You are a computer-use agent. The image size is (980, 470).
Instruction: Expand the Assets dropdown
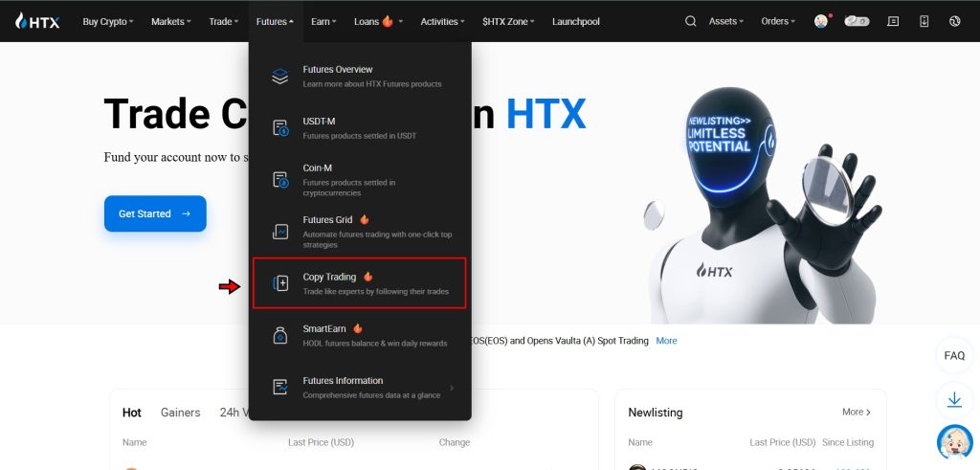726,21
